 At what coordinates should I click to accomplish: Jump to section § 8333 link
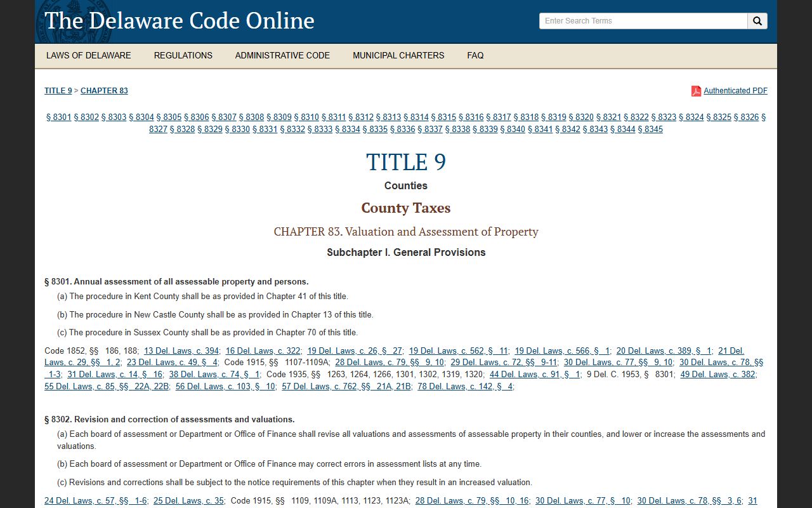coord(320,130)
